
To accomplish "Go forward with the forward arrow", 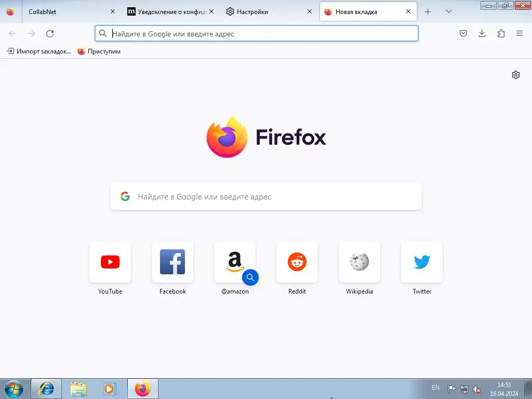I will pyautogui.click(x=31, y=34).
